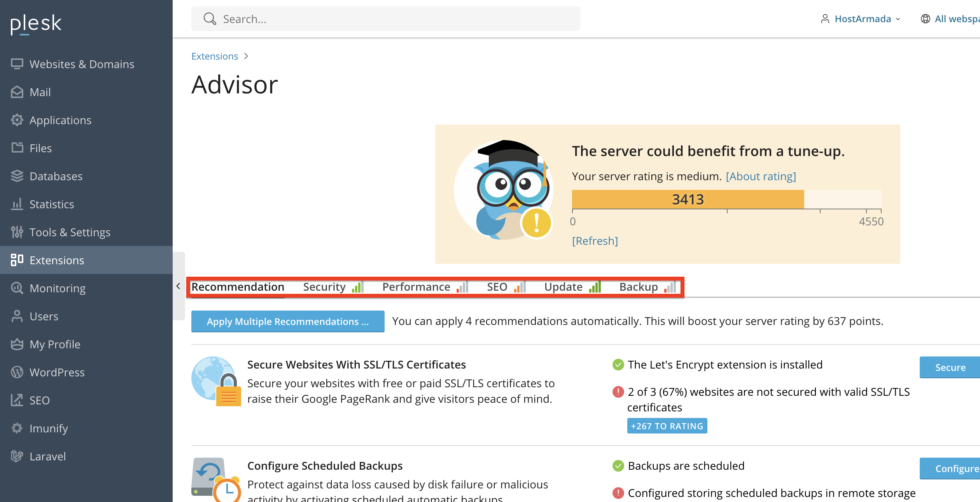Viewport: 980px width, 502px height.
Task: Click the WordPress logo icon
Action: (17, 372)
